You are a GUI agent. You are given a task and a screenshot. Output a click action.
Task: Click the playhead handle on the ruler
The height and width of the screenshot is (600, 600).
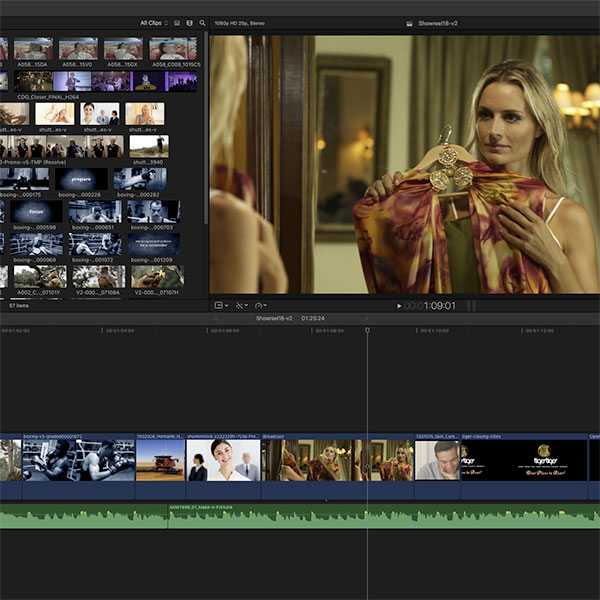pos(367,330)
